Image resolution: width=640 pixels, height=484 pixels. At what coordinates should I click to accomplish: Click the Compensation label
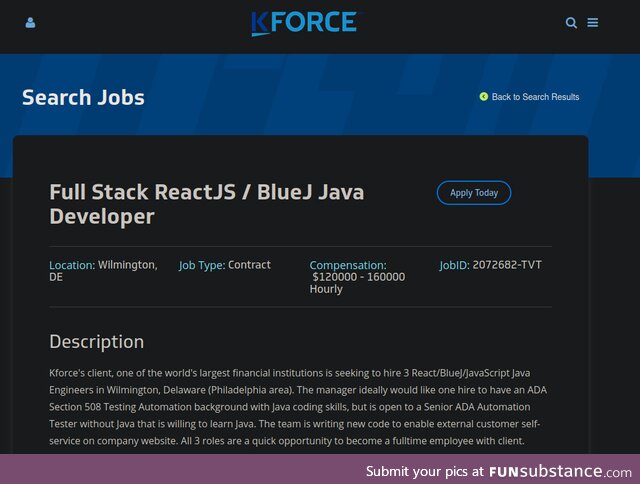pos(348,265)
